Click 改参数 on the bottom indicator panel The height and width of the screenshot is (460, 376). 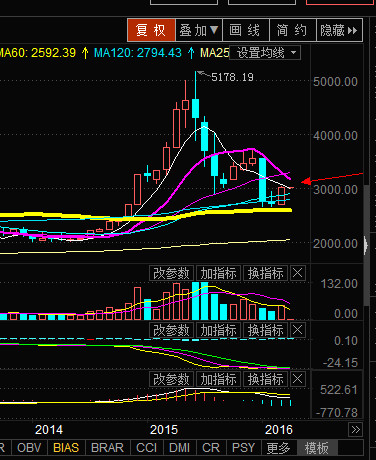171,379
